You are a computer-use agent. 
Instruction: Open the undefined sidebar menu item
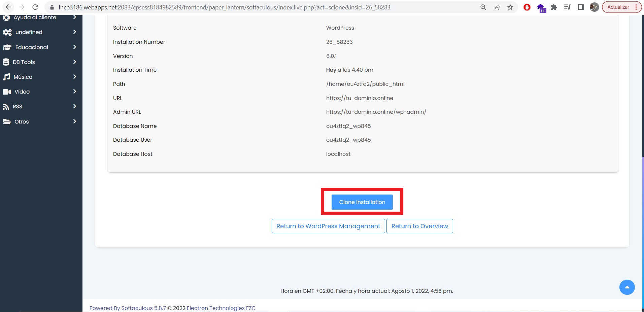pyautogui.click(x=41, y=32)
